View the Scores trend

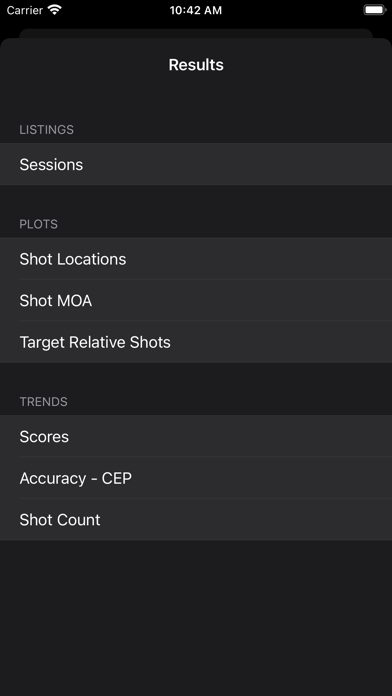[196, 436]
